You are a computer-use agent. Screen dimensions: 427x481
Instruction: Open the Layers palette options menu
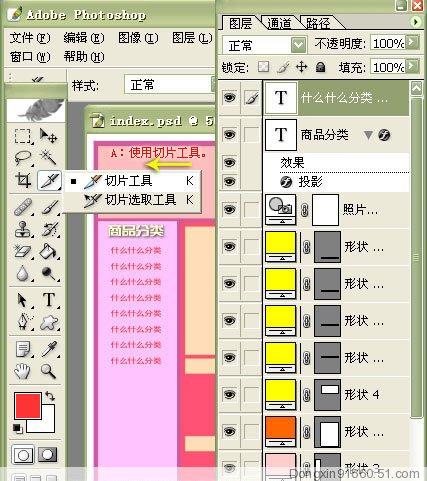(x=415, y=22)
